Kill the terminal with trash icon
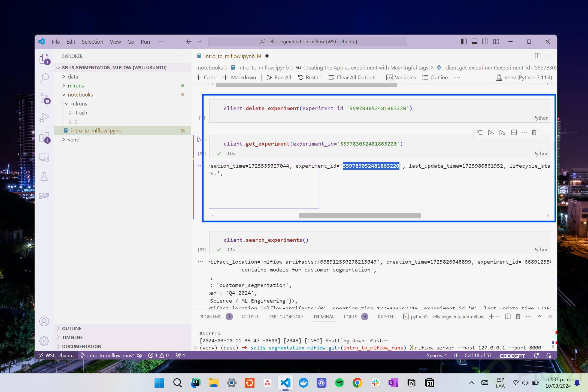Screen dimensions: 588x392 pyautogui.click(x=518, y=316)
